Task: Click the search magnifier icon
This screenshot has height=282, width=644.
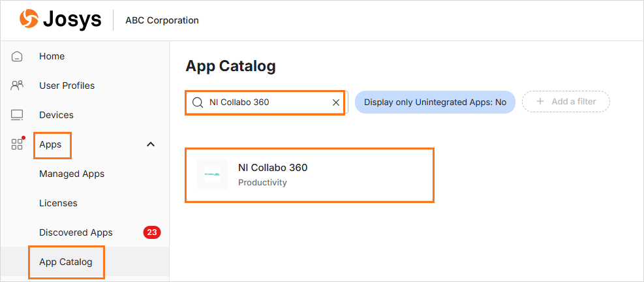Action: [x=198, y=102]
